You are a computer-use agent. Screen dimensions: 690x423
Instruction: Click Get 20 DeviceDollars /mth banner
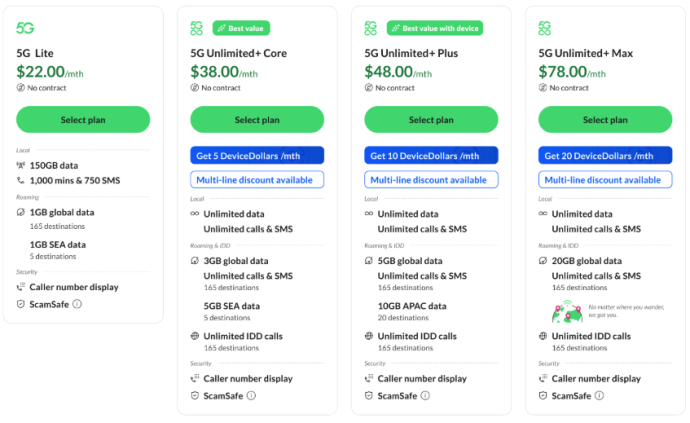[605, 156]
